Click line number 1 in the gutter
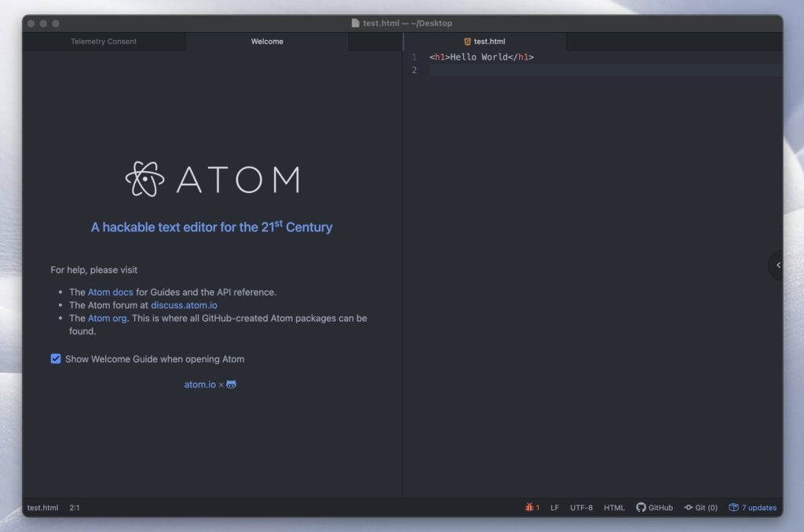 pyautogui.click(x=415, y=57)
